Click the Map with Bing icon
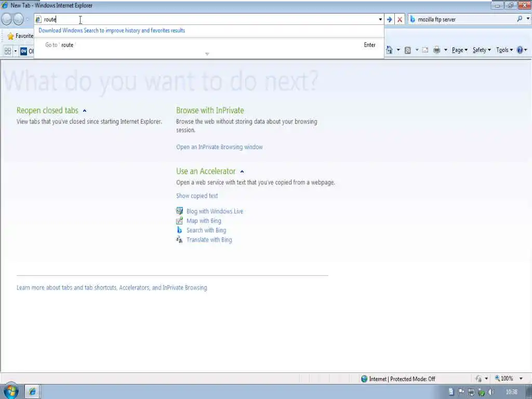Viewport: 532px width, 399px height. coord(179,221)
